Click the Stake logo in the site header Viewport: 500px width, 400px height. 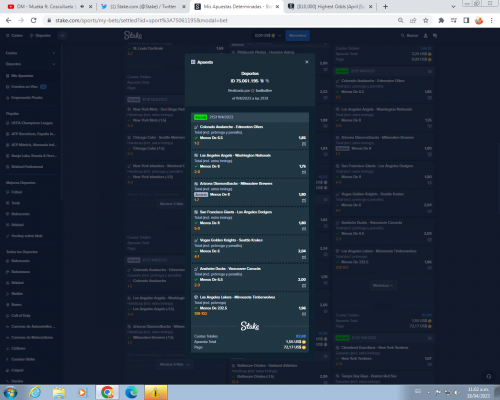coord(133,35)
